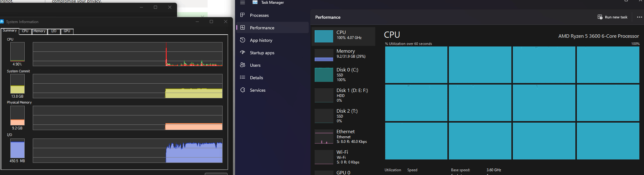This screenshot has height=175, width=644.
Task: Maximize the background window behind System Information
Action: 155,7
